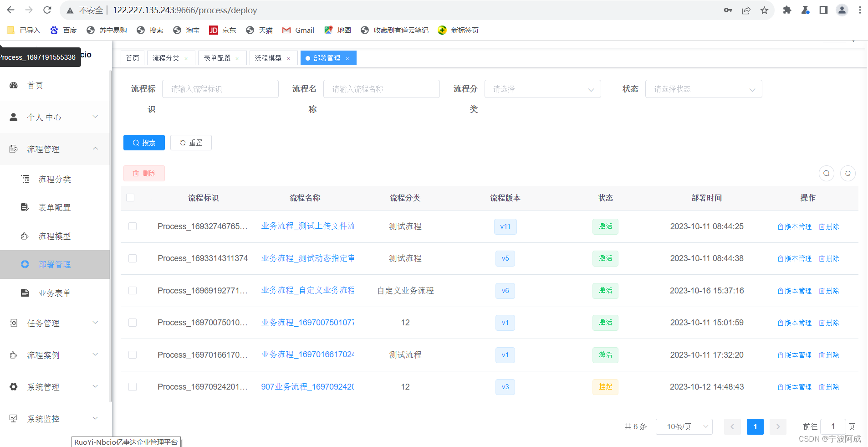Open the Gmail bookmark
Image resolution: width=868 pixels, height=447 pixels.
pos(298,30)
